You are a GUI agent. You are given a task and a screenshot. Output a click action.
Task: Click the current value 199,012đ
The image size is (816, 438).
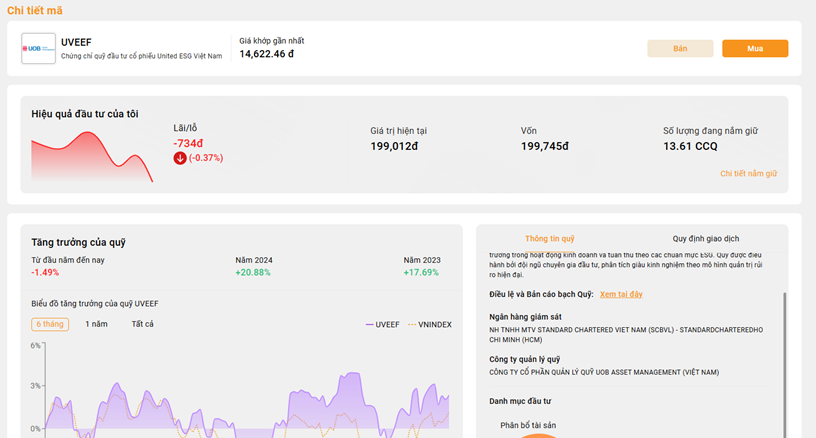point(394,147)
